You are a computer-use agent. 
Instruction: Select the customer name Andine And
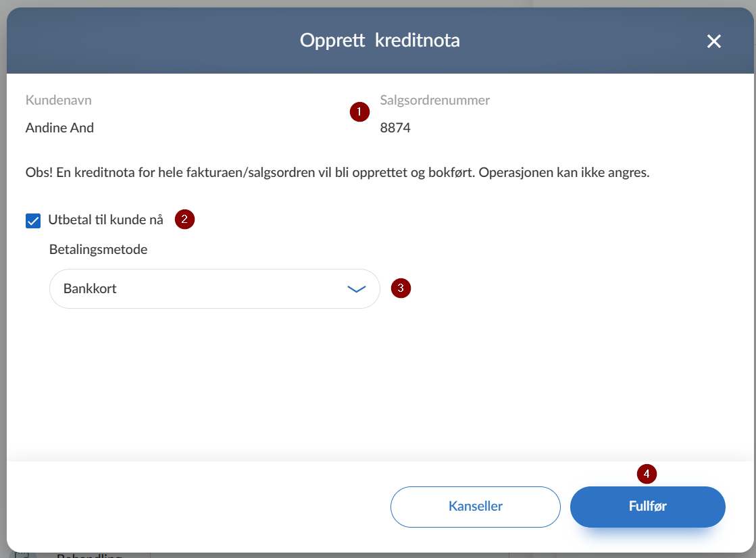point(59,128)
